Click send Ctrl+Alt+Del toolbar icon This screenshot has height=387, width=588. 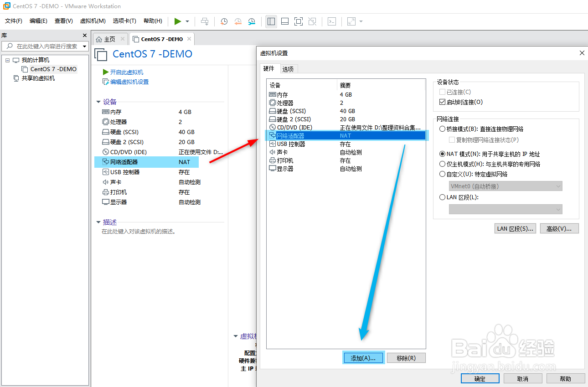click(205, 21)
